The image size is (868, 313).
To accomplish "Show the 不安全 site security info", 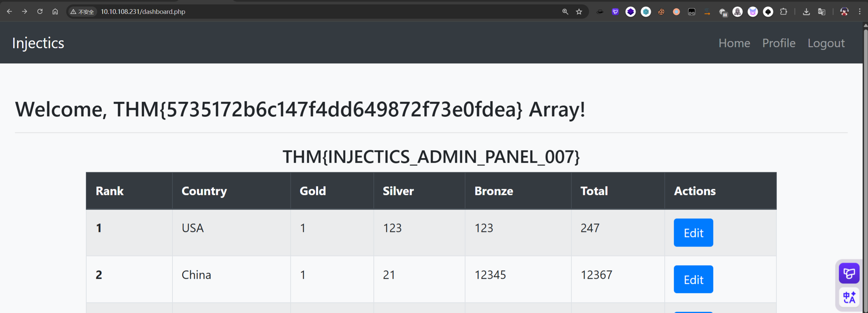I will click(x=82, y=12).
